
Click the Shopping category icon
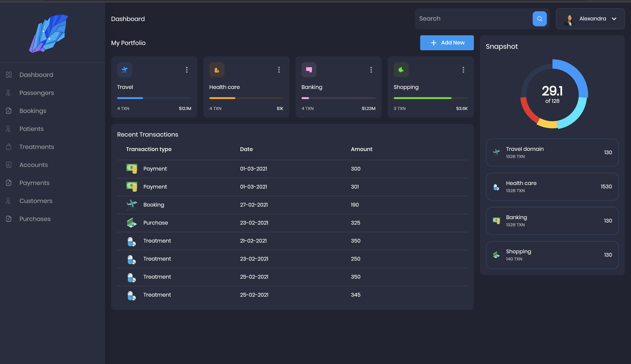pyautogui.click(x=401, y=70)
